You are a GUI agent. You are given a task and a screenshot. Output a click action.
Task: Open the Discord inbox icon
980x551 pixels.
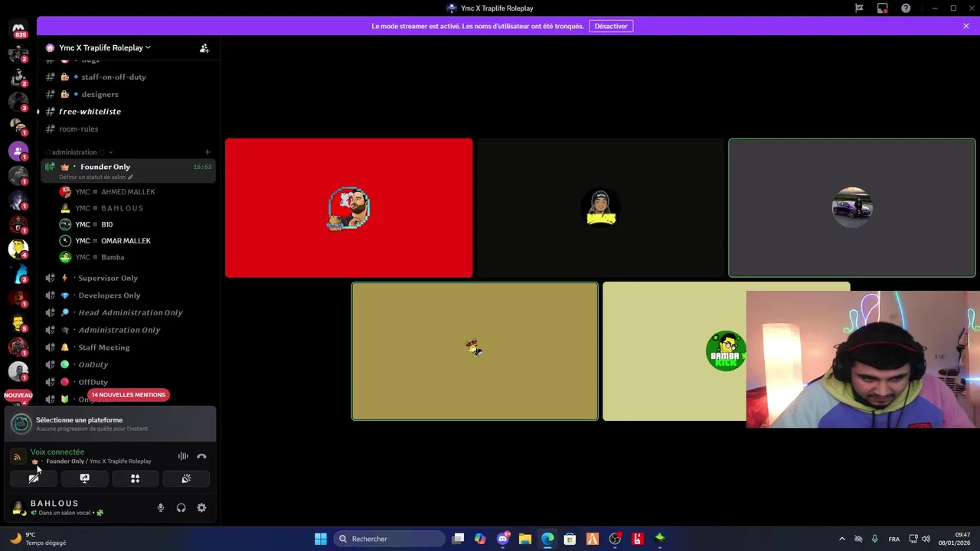pos(883,8)
